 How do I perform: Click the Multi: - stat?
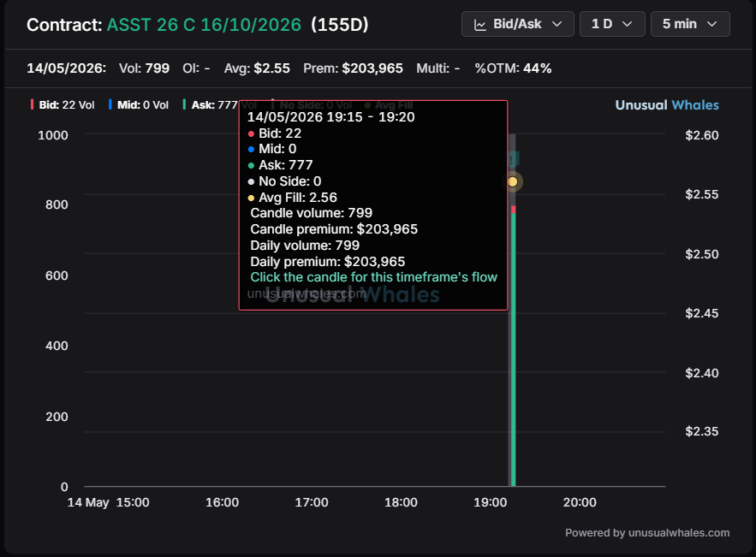[438, 68]
